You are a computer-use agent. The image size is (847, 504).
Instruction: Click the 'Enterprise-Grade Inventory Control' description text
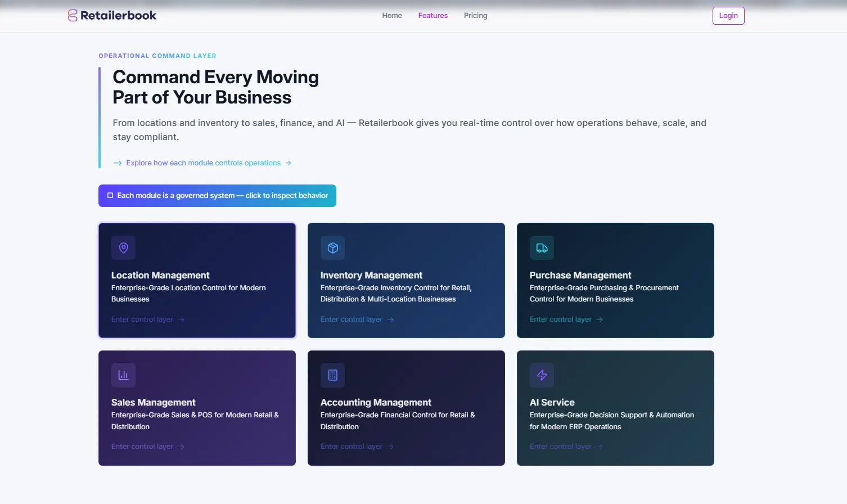[x=396, y=294]
